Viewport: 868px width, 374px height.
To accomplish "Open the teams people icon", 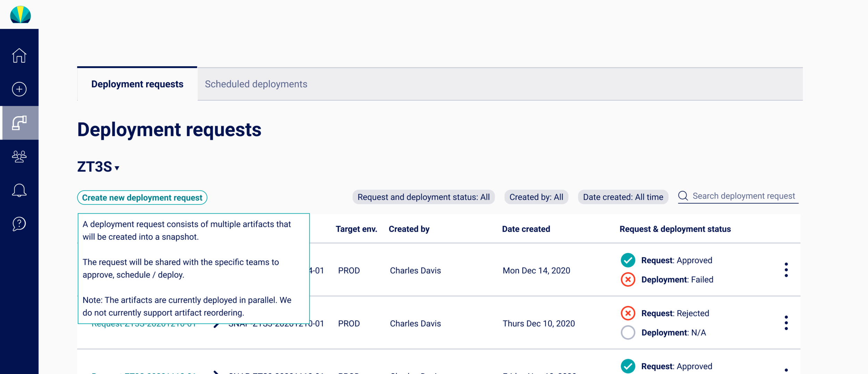I will coord(19,156).
